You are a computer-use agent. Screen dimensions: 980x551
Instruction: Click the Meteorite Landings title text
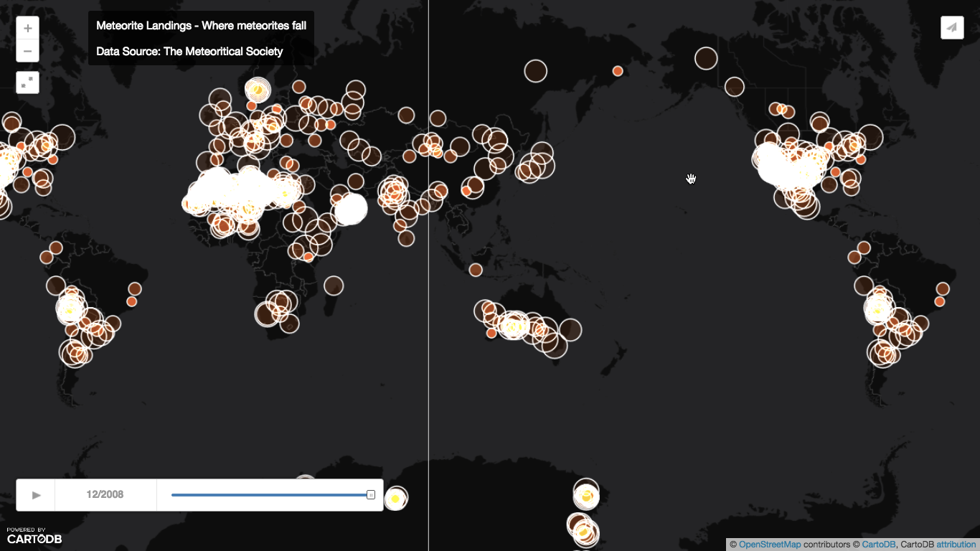point(201,26)
